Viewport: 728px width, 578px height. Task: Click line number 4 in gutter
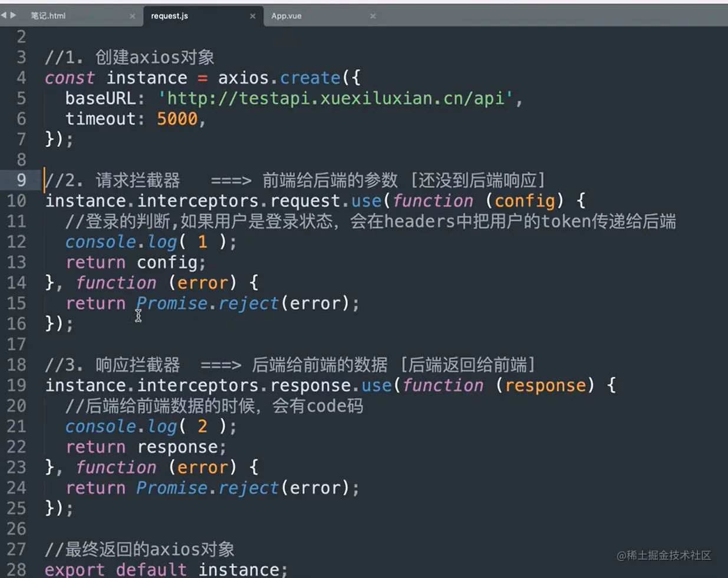[21, 78]
